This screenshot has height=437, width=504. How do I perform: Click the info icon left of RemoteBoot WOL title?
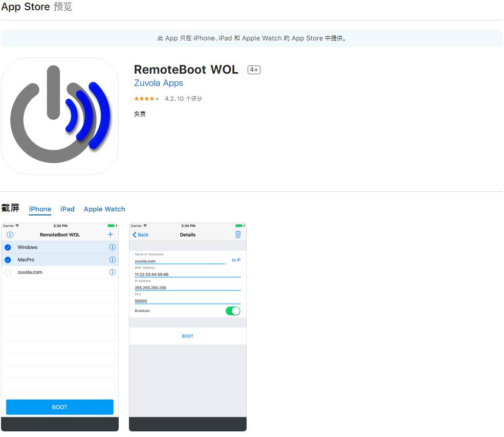pos(10,235)
